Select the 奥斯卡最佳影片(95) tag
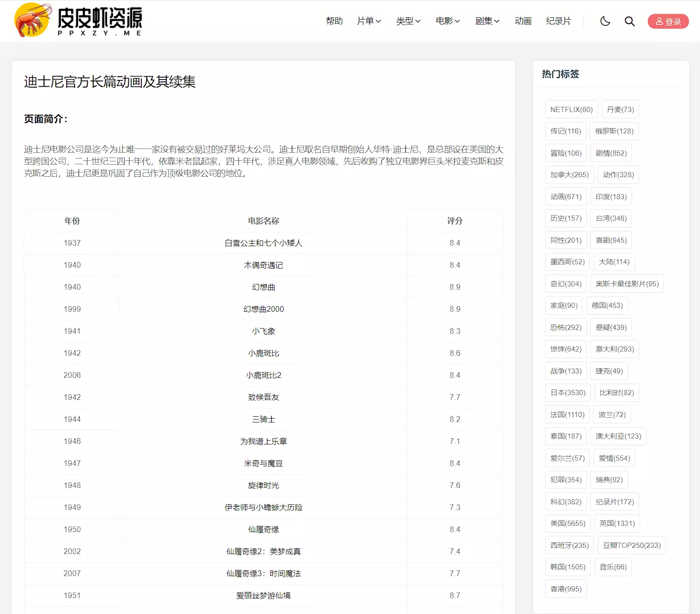The width and height of the screenshot is (700, 614). click(627, 284)
